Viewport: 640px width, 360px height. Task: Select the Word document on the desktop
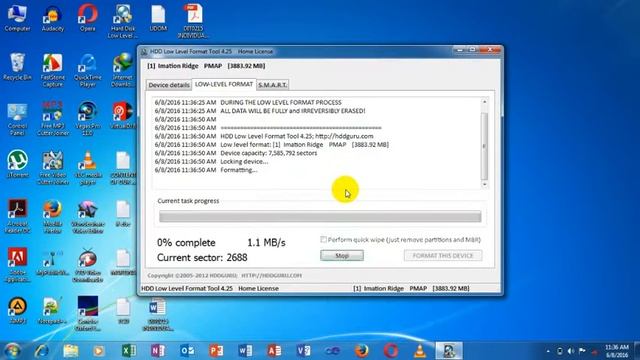point(158,314)
